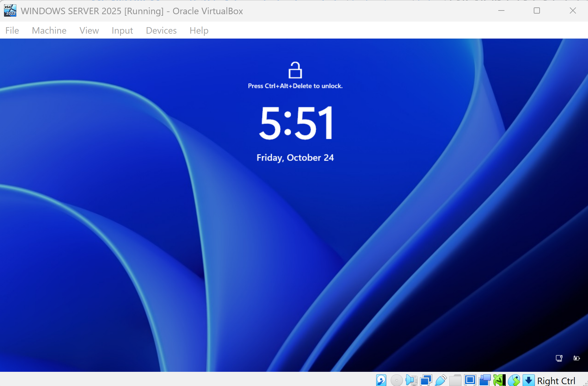Click the green turtle CPU indicator
This screenshot has height=386, width=588.
pos(499,380)
